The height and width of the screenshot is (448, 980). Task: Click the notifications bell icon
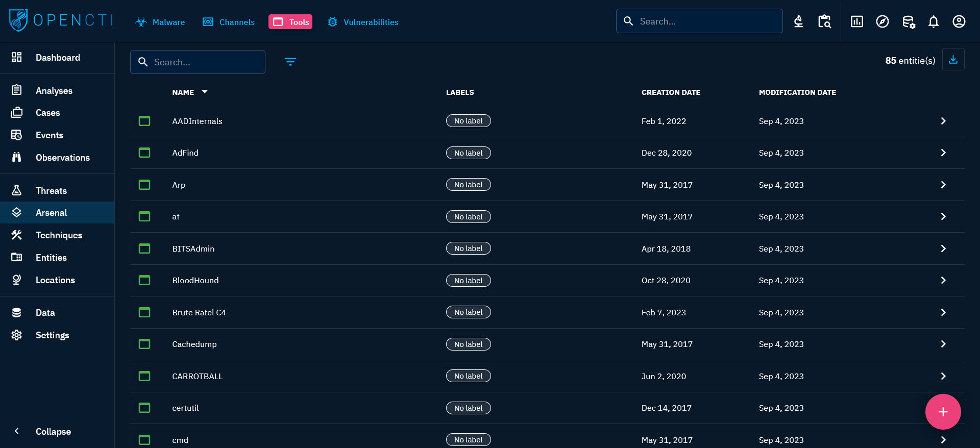point(933,21)
